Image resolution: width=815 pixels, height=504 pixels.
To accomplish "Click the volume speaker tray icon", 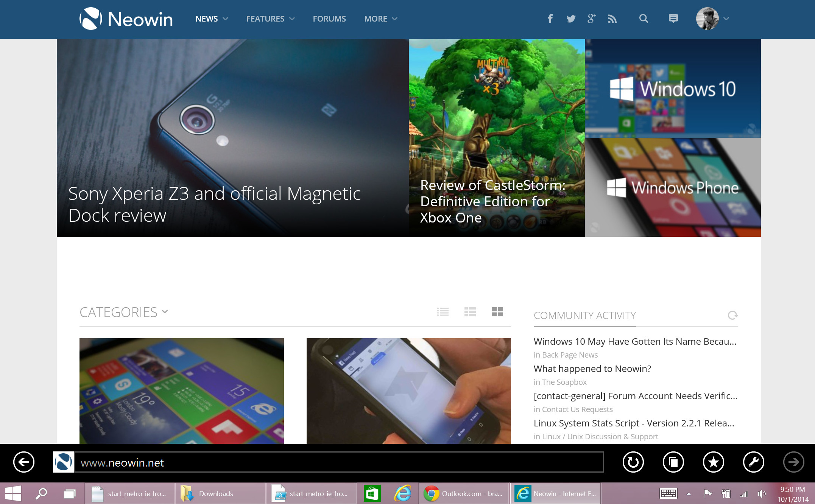I will pyautogui.click(x=762, y=493).
